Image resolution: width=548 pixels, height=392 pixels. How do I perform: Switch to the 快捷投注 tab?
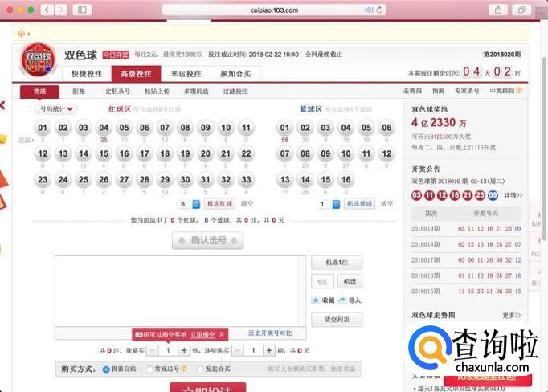pyautogui.click(x=87, y=74)
